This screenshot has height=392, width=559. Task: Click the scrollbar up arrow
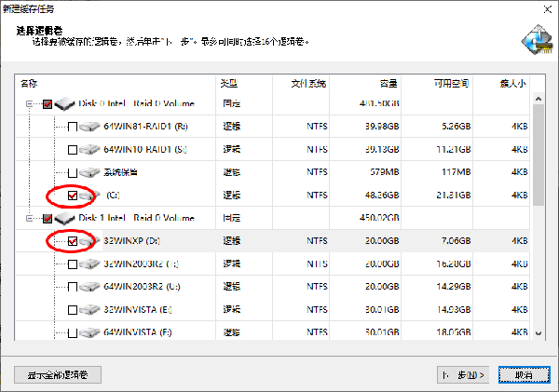click(x=539, y=99)
